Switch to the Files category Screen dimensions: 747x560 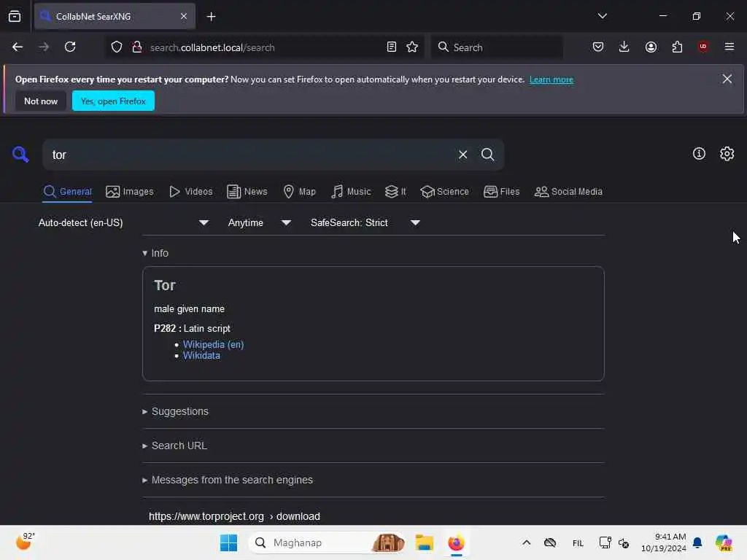[x=502, y=192]
